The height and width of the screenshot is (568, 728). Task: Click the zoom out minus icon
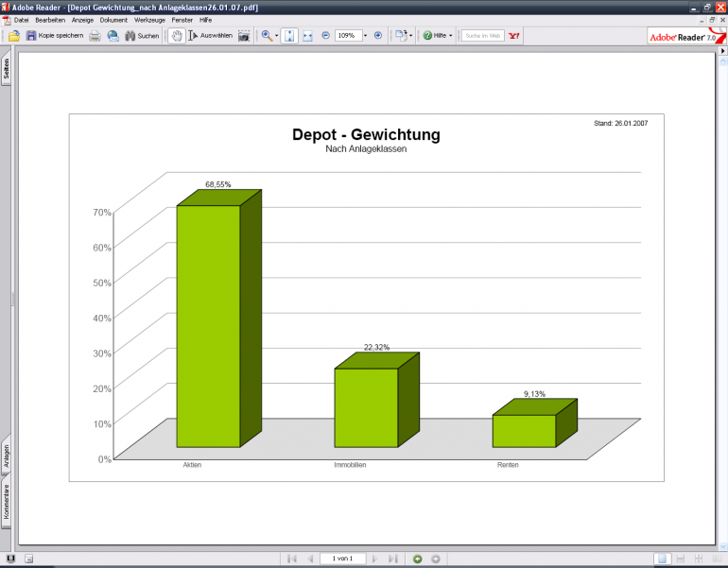(325, 35)
